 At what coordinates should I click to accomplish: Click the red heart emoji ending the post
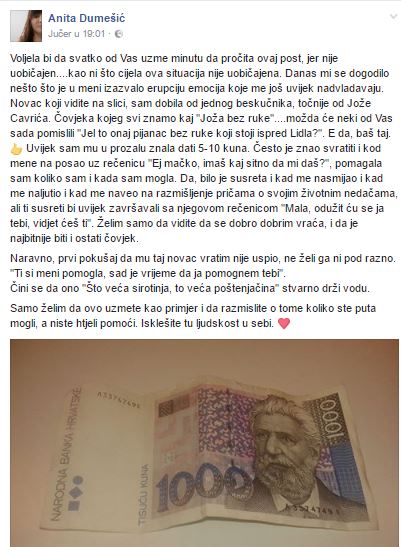click(284, 323)
